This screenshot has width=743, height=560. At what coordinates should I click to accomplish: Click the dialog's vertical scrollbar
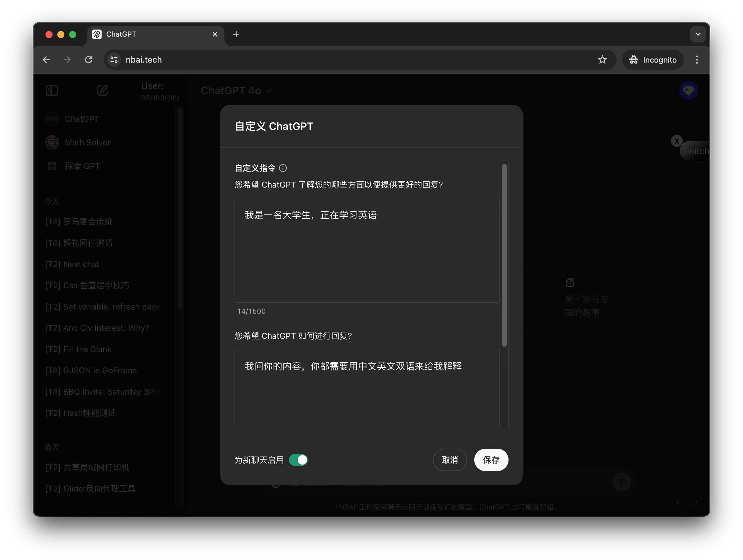coord(504,255)
